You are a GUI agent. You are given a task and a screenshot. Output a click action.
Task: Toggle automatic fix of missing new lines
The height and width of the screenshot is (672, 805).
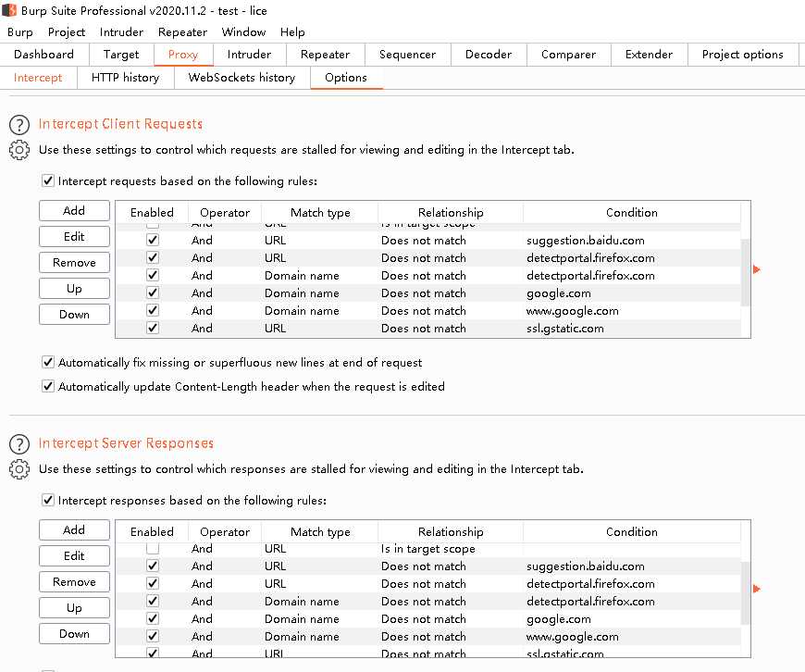pyautogui.click(x=48, y=362)
